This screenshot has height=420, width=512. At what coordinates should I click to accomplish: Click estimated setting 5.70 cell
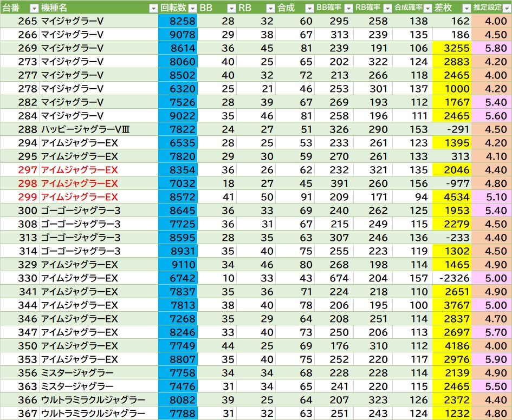click(491, 332)
